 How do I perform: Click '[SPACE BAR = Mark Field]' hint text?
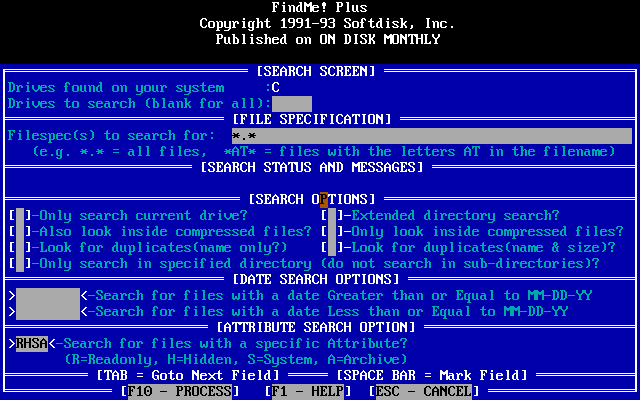pos(432,376)
